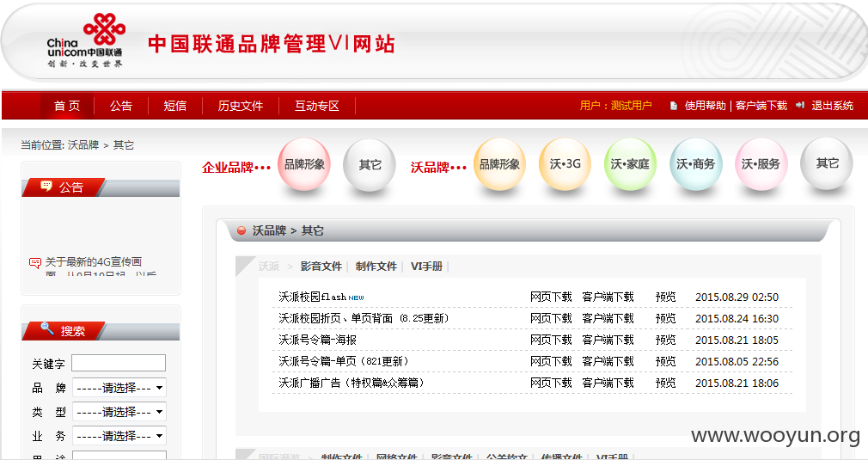Open the 沃•3G bubble
The width and height of the screenshot is (868, 460).
(x=565, y=164)
